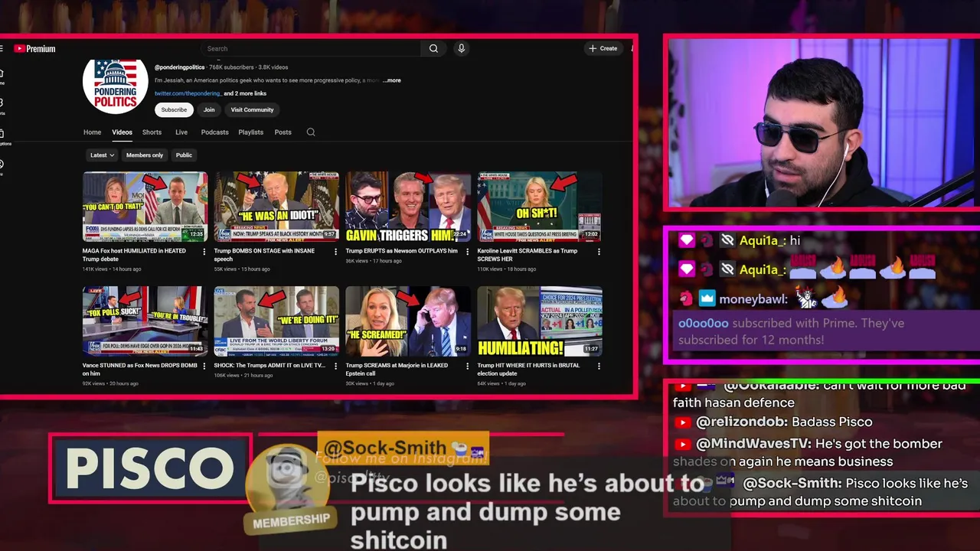Click the MEMBERSHIP badge label

(x=291, y=521)
